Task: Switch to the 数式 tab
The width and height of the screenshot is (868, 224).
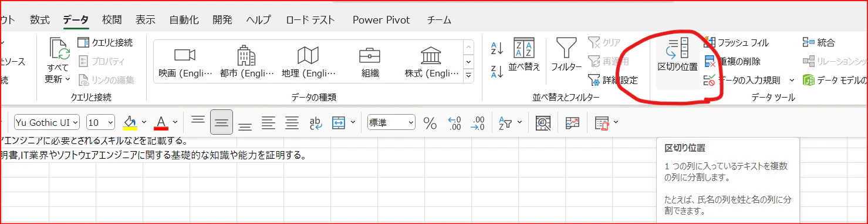Action: pyautogui.click(x=40, y=19)
